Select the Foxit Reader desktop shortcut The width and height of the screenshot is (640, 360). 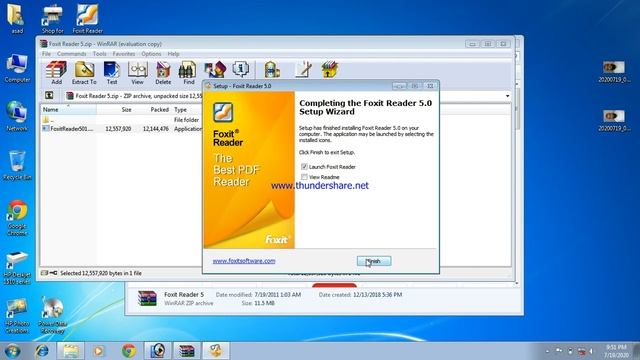click(87, 19)
